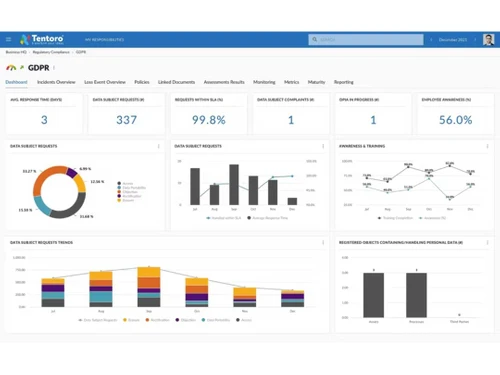Open the hamburger menu in header
This screenshot has height=375, width=500.
click(9, 39)
